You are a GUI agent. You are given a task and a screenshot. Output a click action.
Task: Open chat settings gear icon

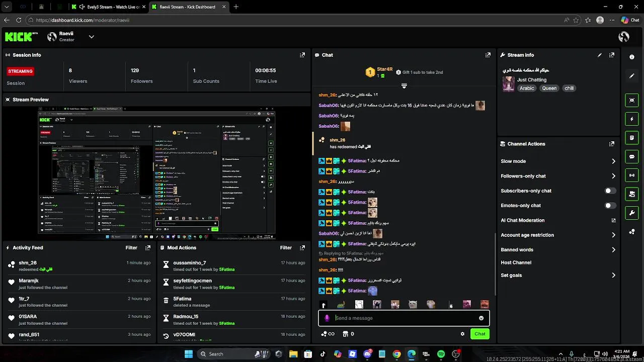coord(462,334)
